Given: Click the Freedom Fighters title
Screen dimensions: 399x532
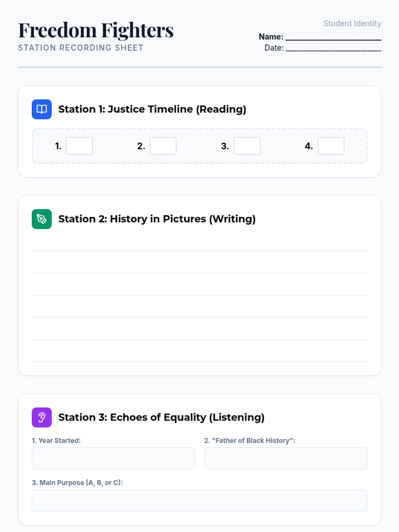Looking at the screenshot, I should pos(96,30).
